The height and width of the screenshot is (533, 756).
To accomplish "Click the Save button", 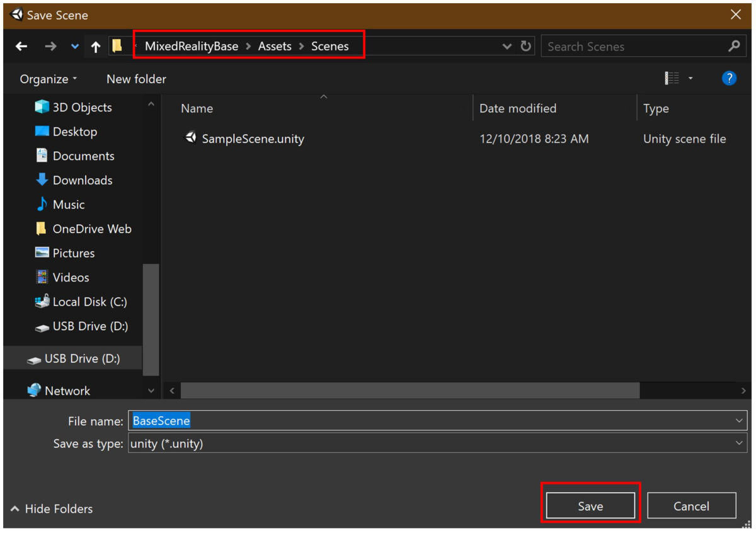I will (x=590, y=506).
